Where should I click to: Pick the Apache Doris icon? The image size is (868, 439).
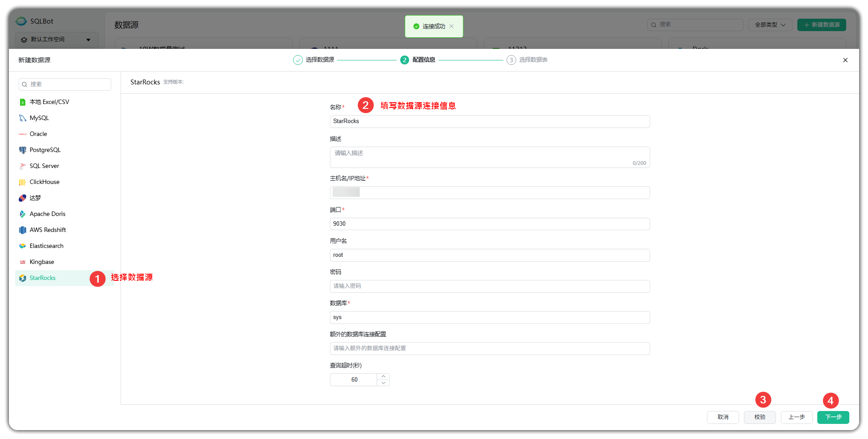coord(22,214)
